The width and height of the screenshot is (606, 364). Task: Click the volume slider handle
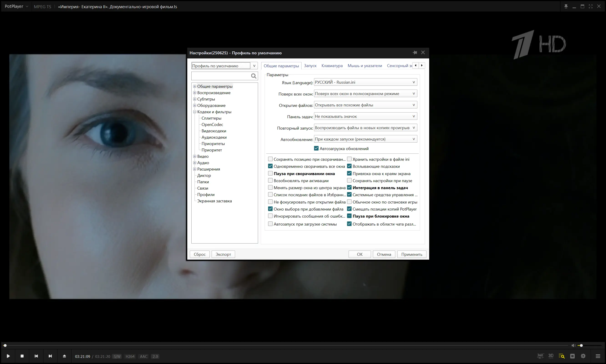tap(581, 346)
